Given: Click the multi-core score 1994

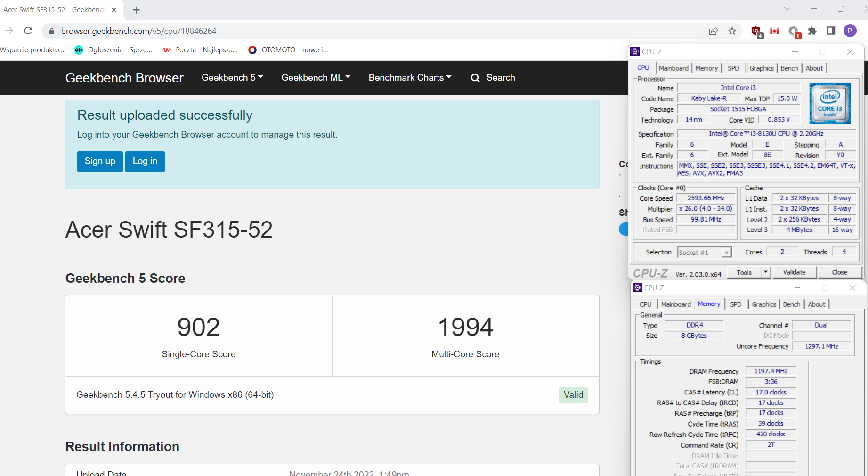Looking at the screenshot, I should pos(465,327).
